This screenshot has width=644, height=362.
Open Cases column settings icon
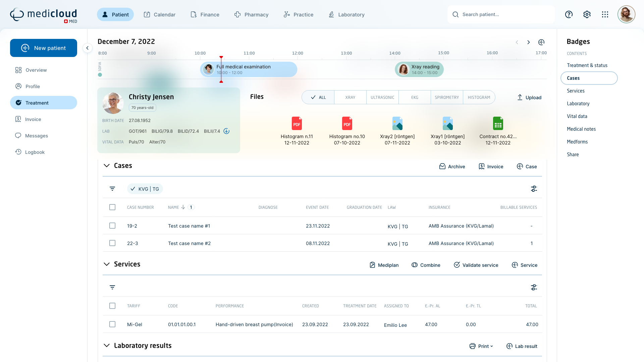click(534, 189)
